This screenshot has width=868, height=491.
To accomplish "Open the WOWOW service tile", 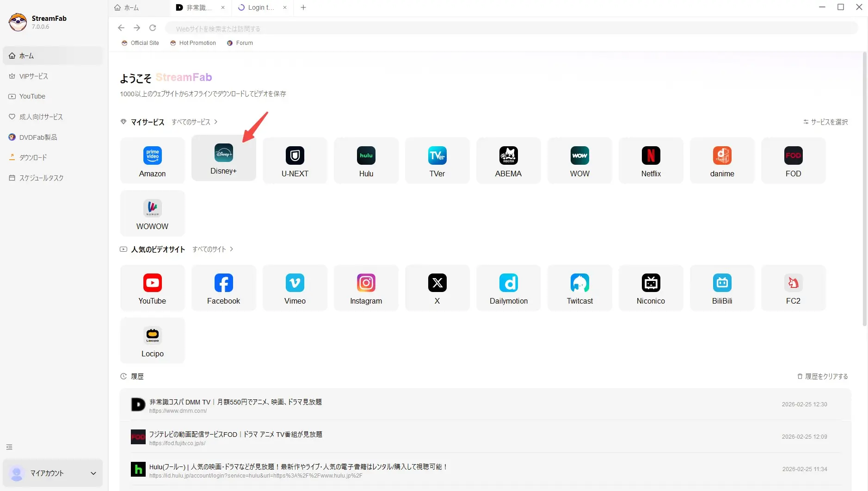I will click(152, 213).
